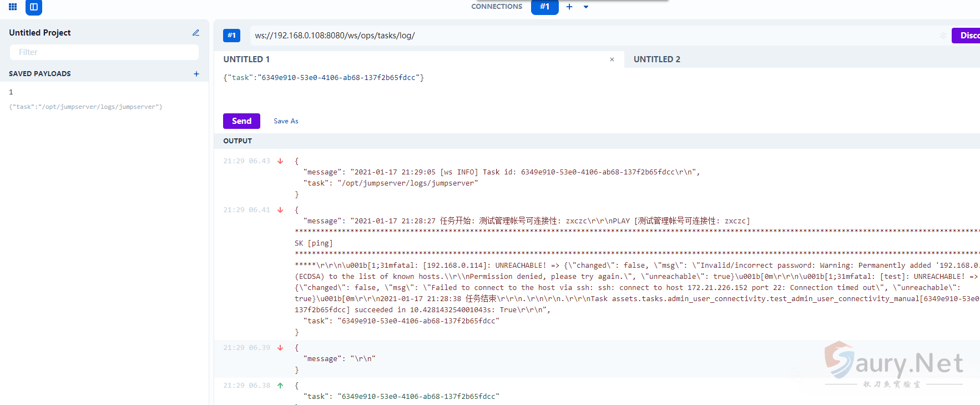Click the green outgoing arrow at 06.38

[280, 386]
